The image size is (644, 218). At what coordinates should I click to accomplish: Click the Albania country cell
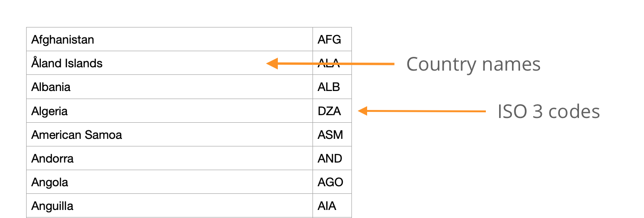click(x=51, y=87)
